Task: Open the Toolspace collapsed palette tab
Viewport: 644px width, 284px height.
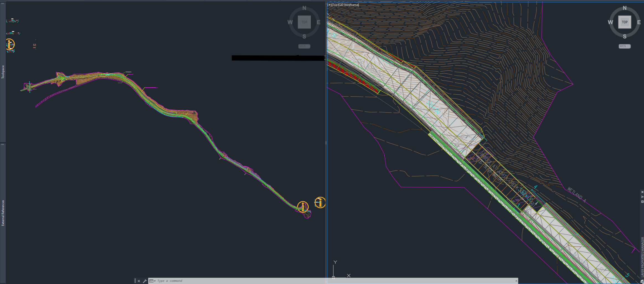Action: [3, 72]
